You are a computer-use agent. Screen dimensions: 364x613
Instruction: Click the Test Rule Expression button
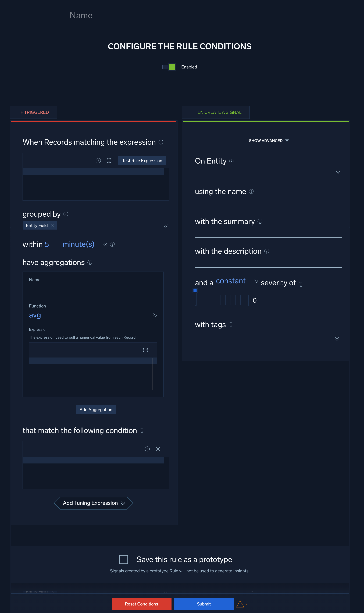142,160
